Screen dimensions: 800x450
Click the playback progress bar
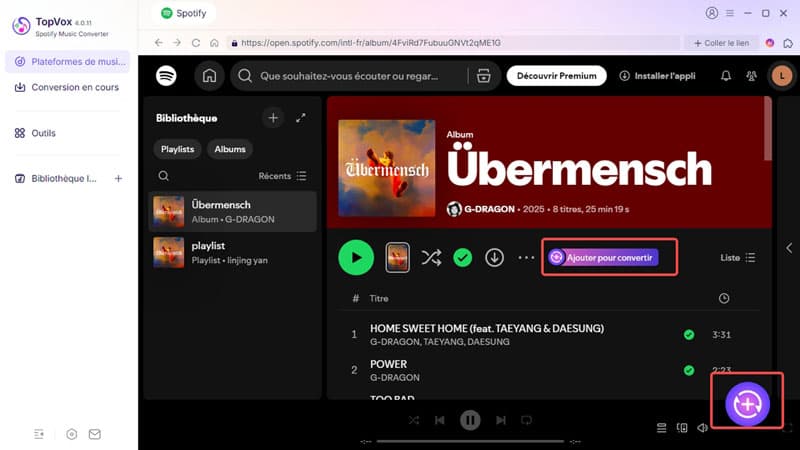click(470, 441)
